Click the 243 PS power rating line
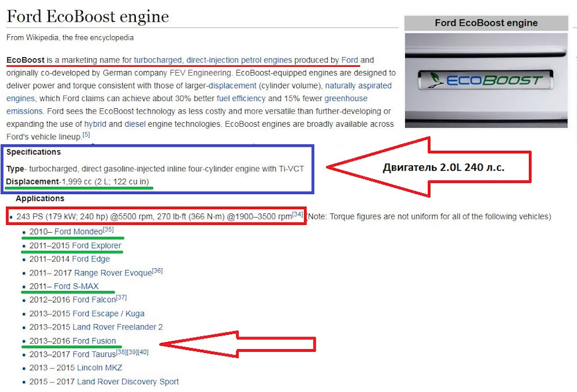577x392 pixels. point(159,216)
